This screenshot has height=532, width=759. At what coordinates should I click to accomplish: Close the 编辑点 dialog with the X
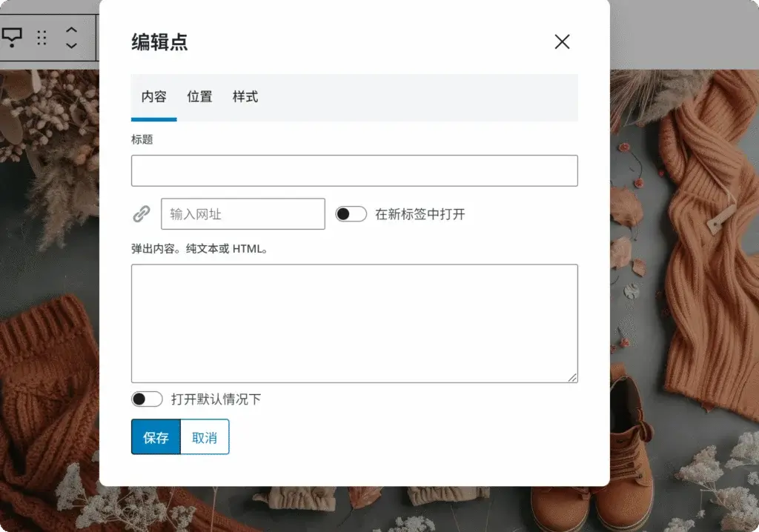[562, 42]
